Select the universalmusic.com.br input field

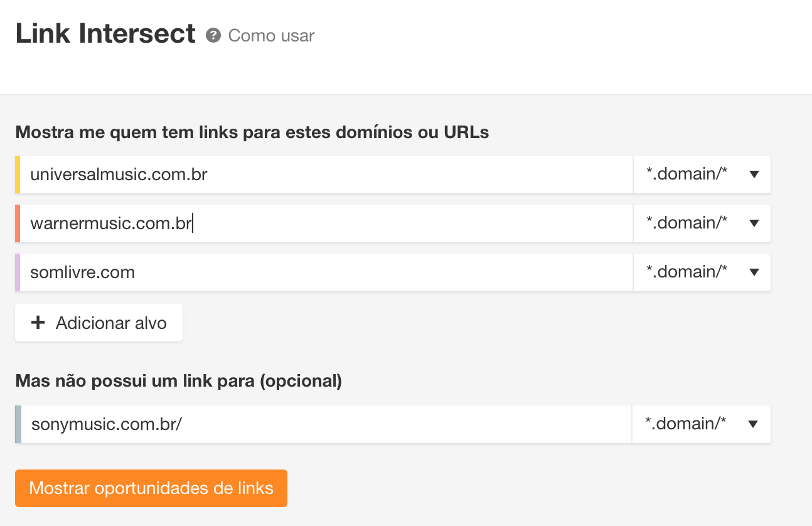click(x=314, y=174)
